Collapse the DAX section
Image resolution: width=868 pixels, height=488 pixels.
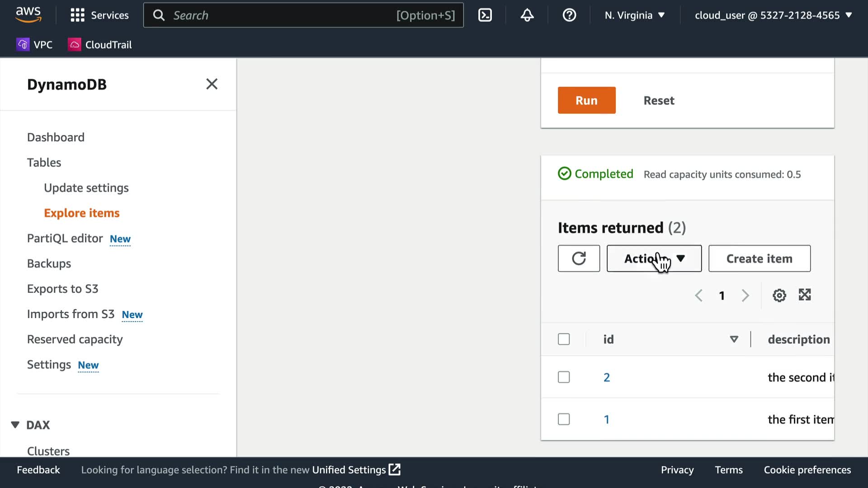click(x=15, y=425)
